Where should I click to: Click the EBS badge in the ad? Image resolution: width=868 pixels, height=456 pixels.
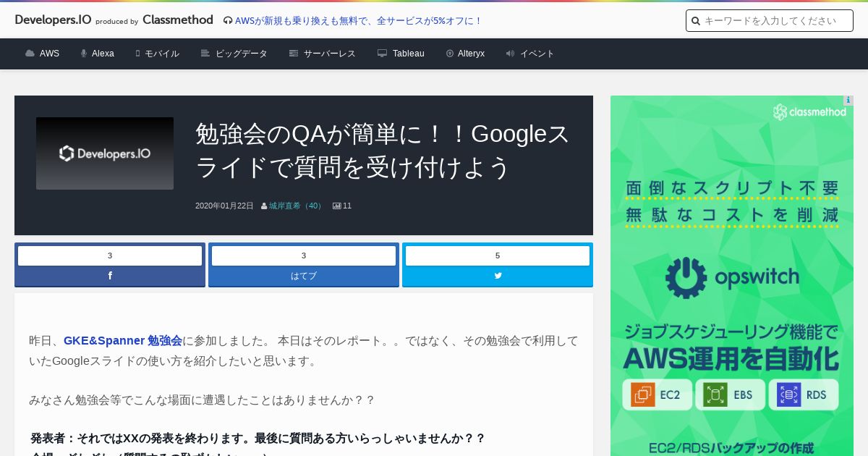pyautogui.click(x=730, y=395)
